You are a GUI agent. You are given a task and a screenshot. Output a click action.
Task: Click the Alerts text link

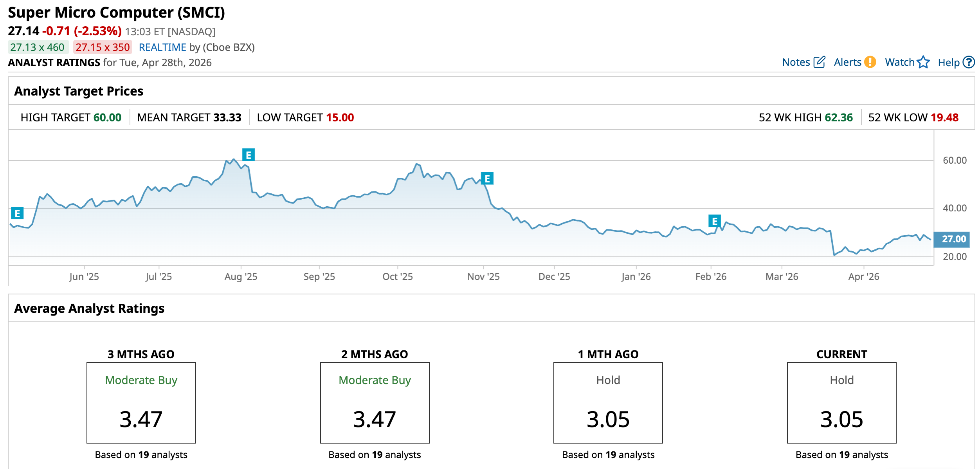(847, 62)
